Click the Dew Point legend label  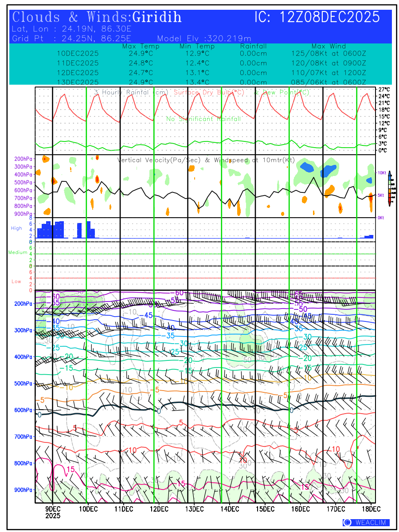pos(282,92)
